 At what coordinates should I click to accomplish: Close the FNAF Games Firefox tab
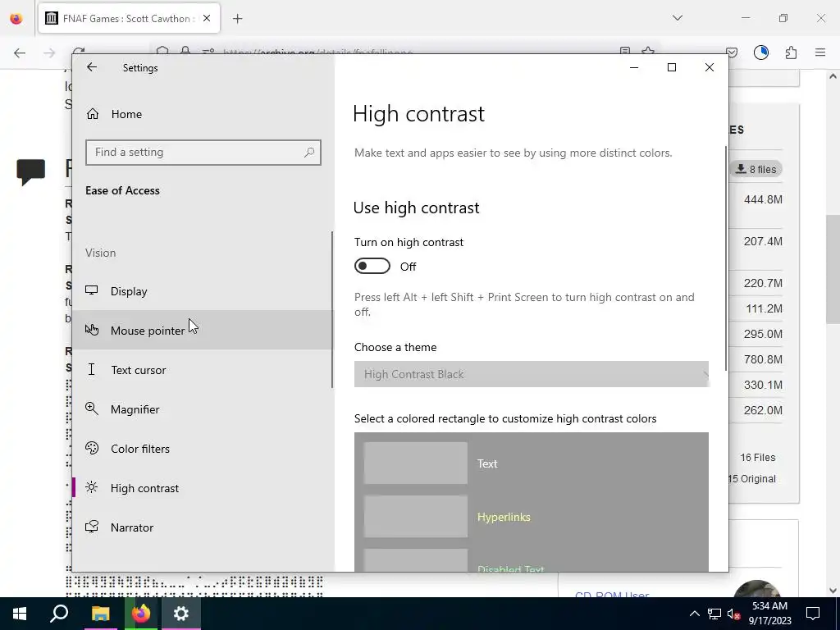coord(207,18)
